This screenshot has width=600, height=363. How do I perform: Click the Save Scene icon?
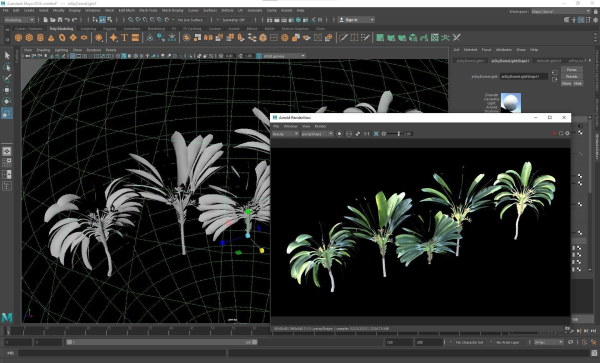point(60,20)
